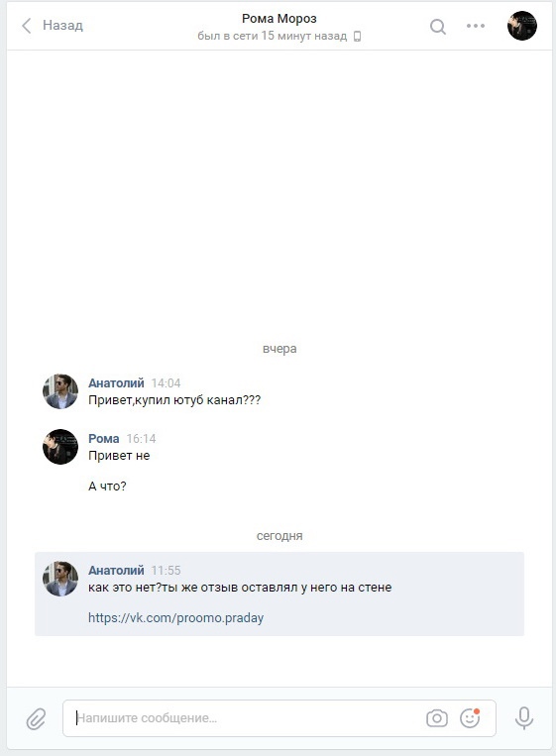556x756 pixels.
Task: Select the message 'Привет,купил ютуб канал???'
Action: pyautogui.click(x=174, y=400)
